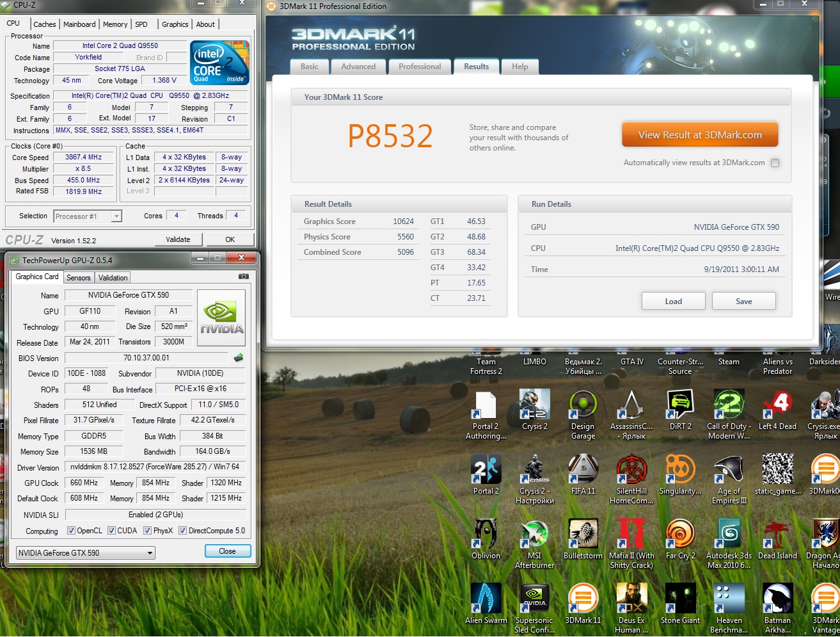Image resolution: width=840 pixels, height=637 pixels.
Task: Open the Crysis 2 desktop shortcut
Action: 534,405
